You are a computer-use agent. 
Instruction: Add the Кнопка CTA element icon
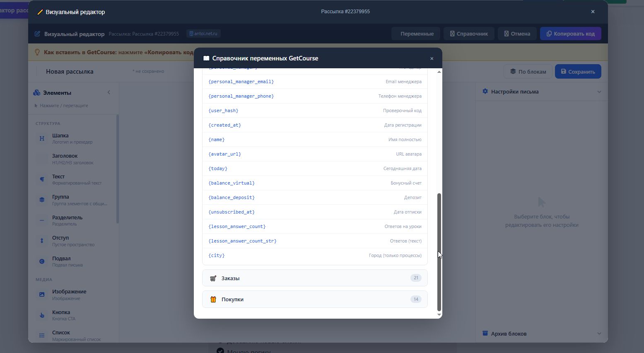point(42,315)
